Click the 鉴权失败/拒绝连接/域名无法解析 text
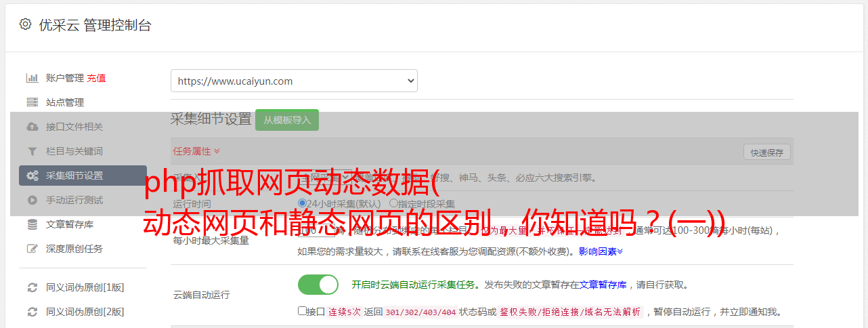This screenshot has width=868, height=328. pyautogui.click(x=570, y=312)
